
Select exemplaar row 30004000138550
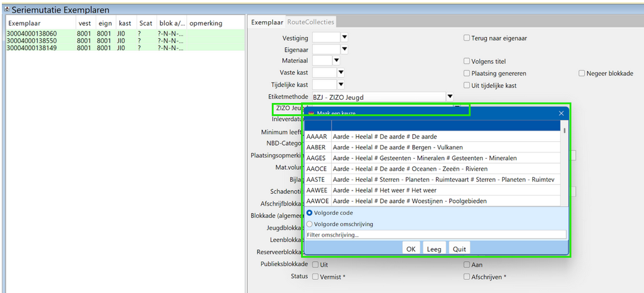pos(32,41)
